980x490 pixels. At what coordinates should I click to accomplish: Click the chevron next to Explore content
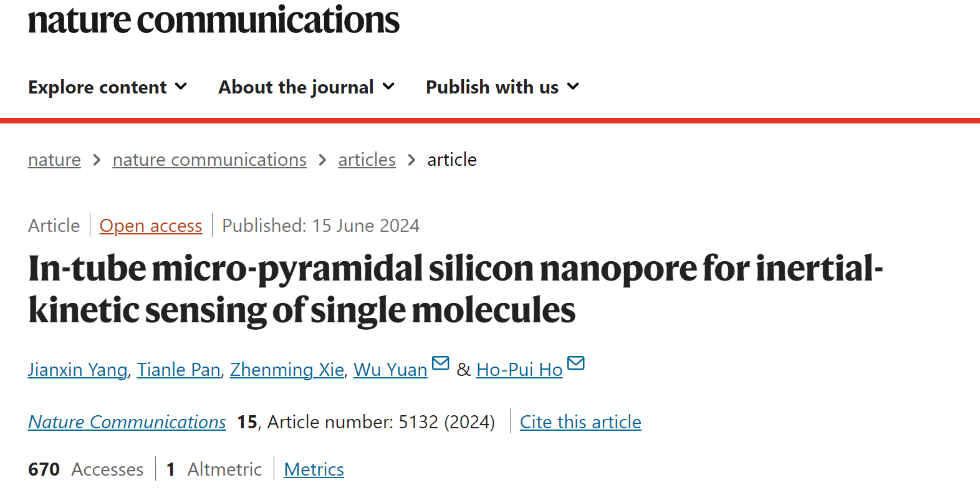coord(181,87)
